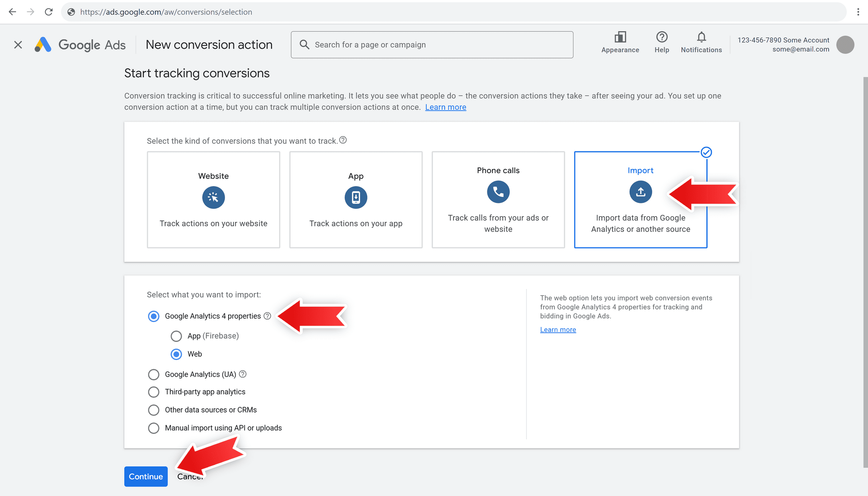Click Cancel to discard the setup
Viewport: 868px width, 496px height.
click(x=190, y=476)
